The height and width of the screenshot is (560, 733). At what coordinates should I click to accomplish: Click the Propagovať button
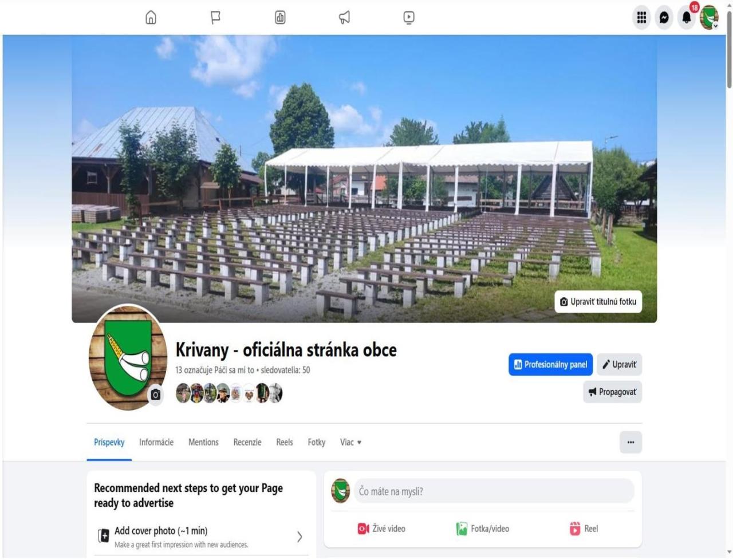612,392
